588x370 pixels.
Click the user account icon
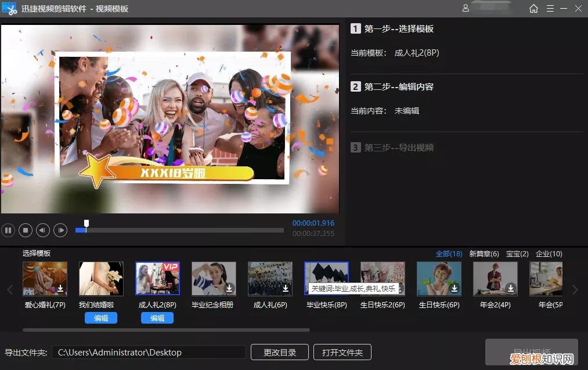pos(466,9)
